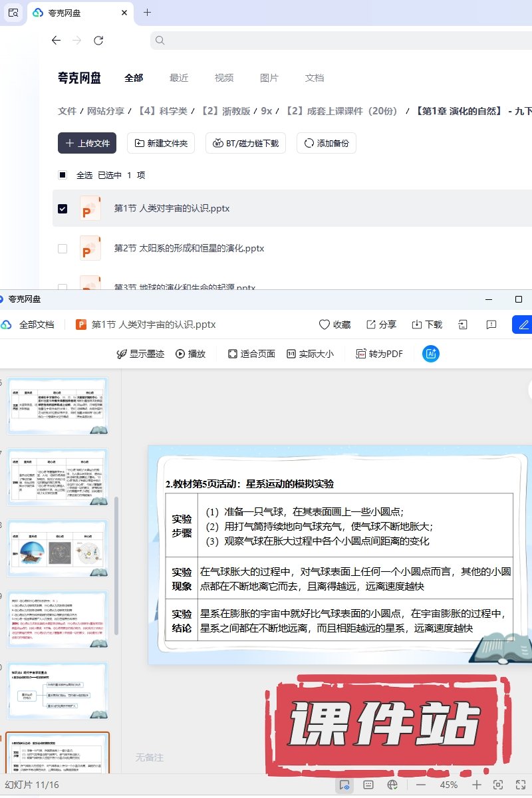Click the zoom in plus icon
The height and width of the screenshot is (798, 532).
point(477,785)
